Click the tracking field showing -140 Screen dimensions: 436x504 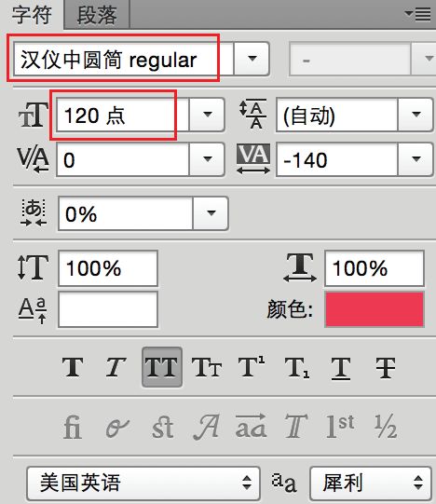click(x=336, y=159)
